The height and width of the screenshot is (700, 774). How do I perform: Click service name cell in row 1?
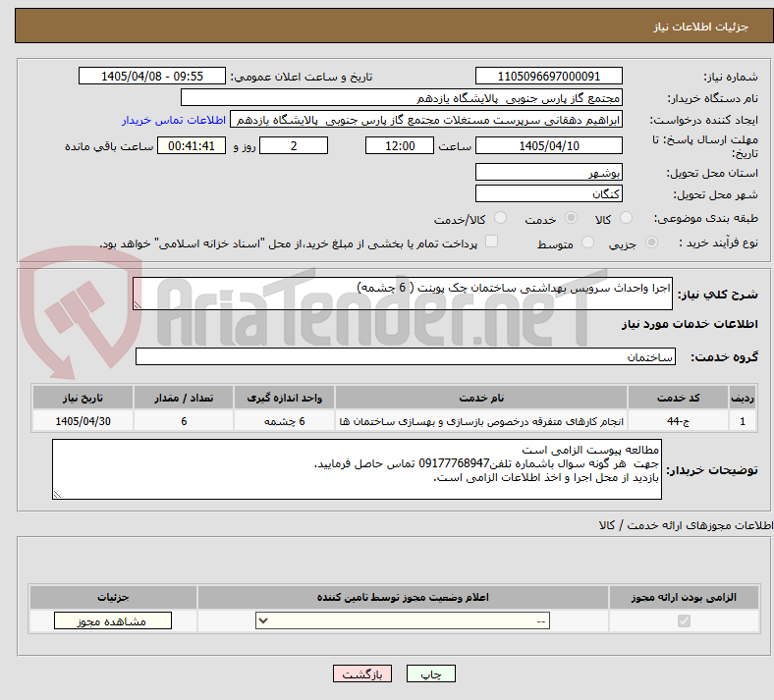[481, 421]
